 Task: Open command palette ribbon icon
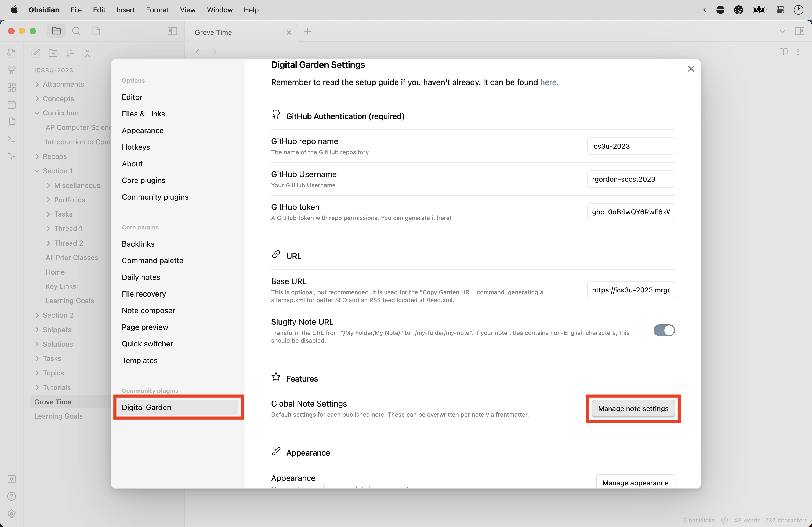[11, 139]
